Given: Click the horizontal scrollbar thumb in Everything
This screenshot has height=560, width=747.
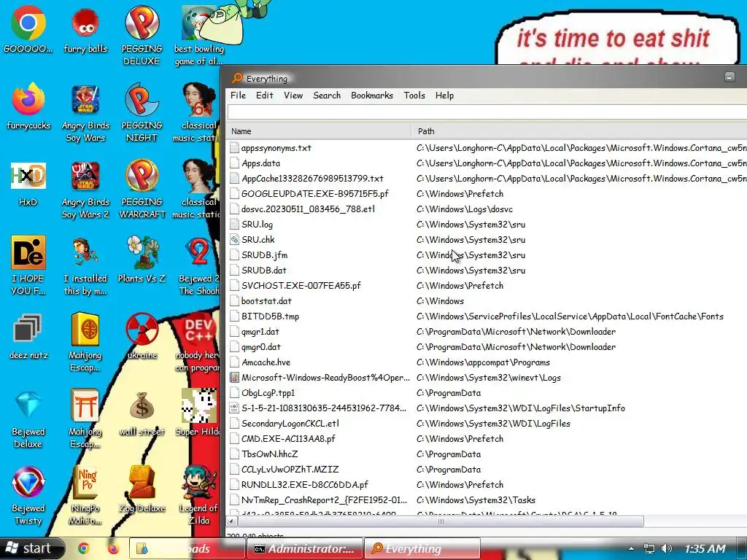Looking at the screenshot, I should click(441, 521).
